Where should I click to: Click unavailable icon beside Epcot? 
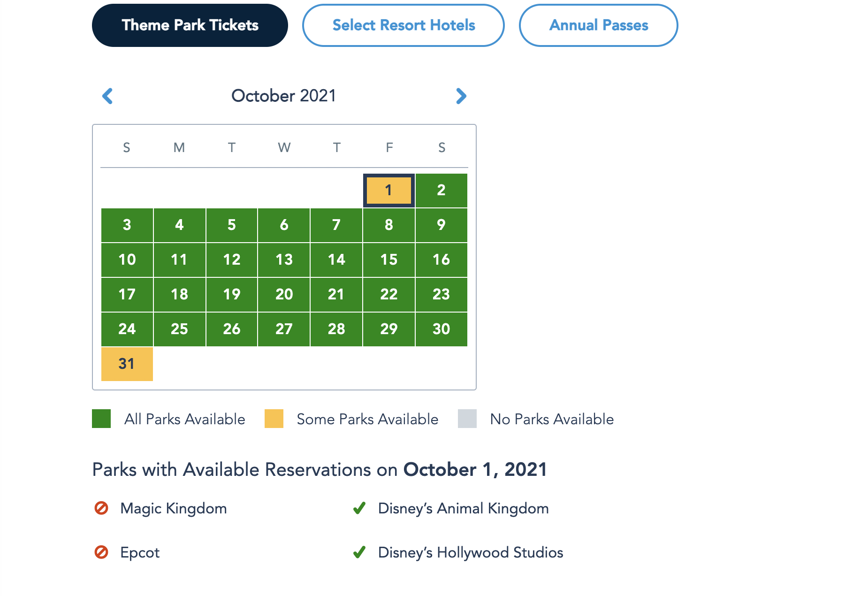[101, 552]
